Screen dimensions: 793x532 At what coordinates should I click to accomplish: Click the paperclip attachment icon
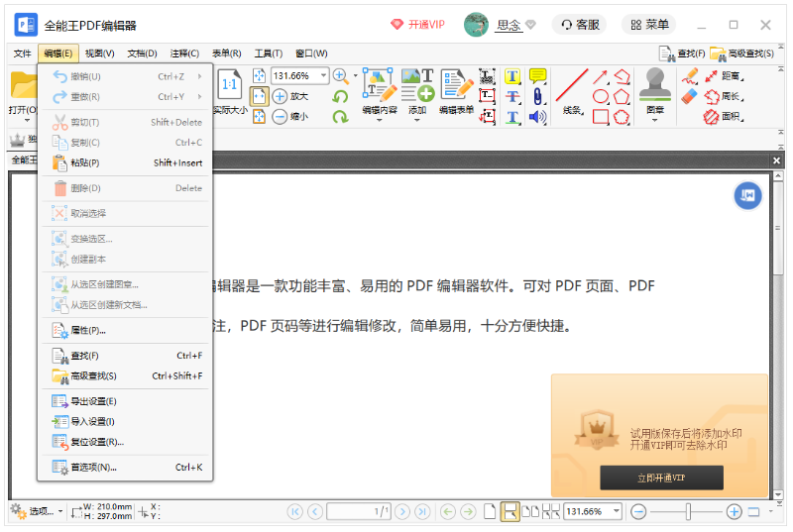537,96
